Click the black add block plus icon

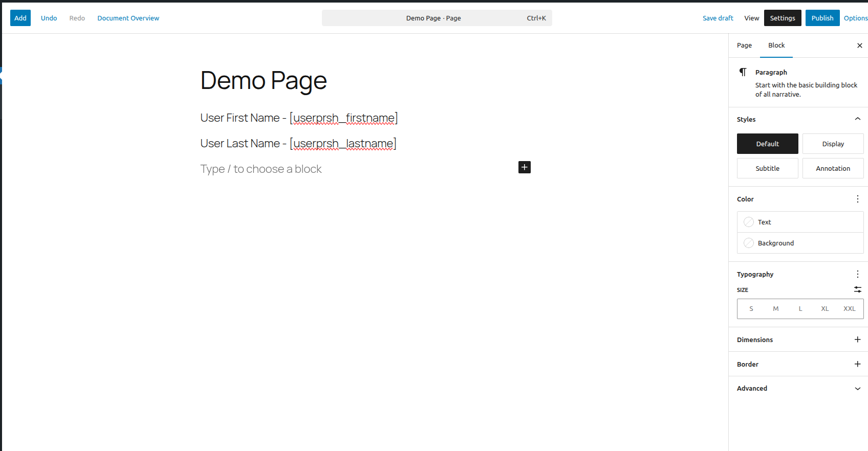tap(524, 167)
